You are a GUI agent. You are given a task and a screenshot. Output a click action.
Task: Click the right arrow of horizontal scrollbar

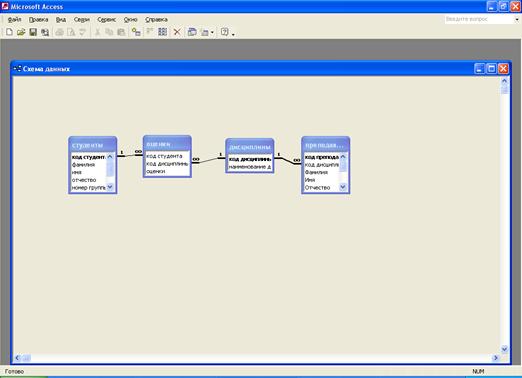(x=496, y=358)
